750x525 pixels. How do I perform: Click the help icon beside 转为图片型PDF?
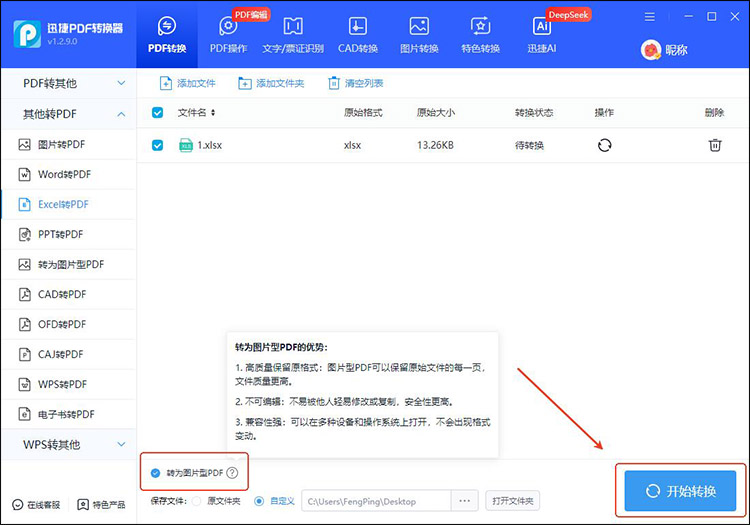click(232, 472)
